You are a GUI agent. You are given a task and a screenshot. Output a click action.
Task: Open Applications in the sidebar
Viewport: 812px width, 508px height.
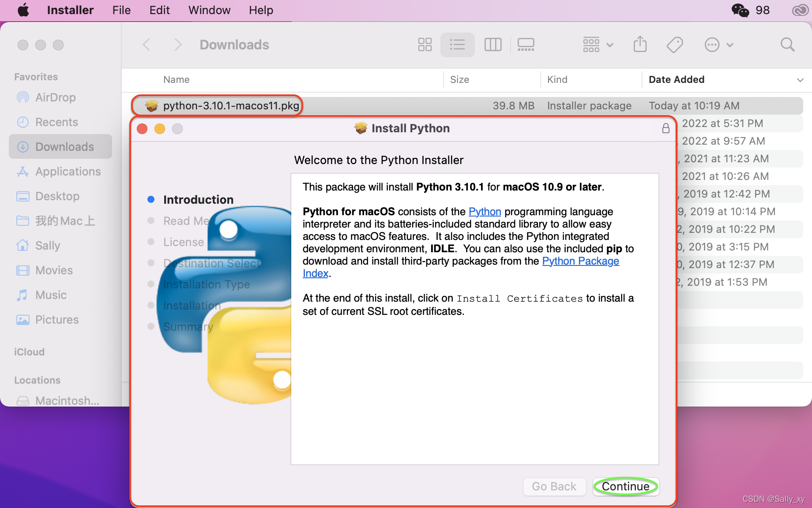(68, 172)
